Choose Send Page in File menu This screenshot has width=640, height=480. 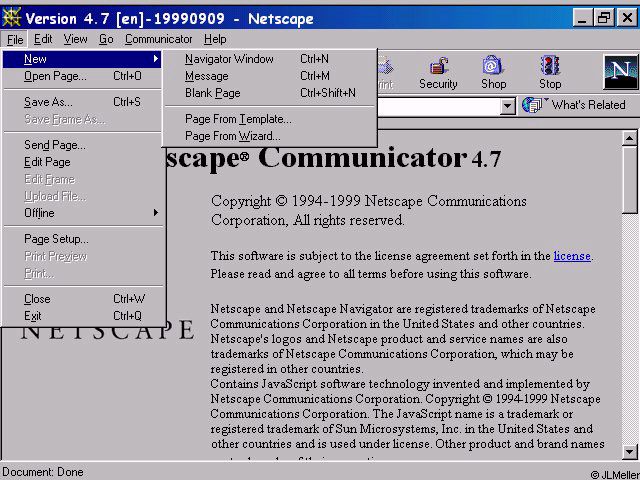(x=82, y=145)
